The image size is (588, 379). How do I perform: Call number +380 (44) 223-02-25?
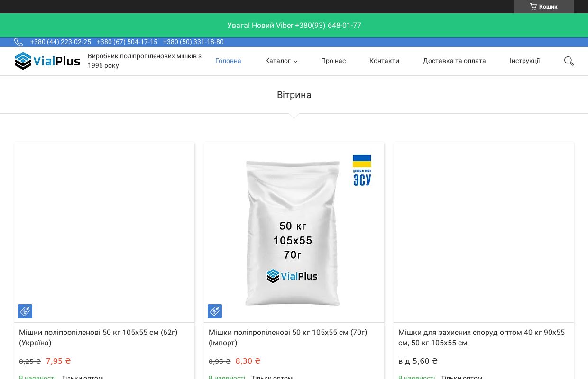(61, 42)
